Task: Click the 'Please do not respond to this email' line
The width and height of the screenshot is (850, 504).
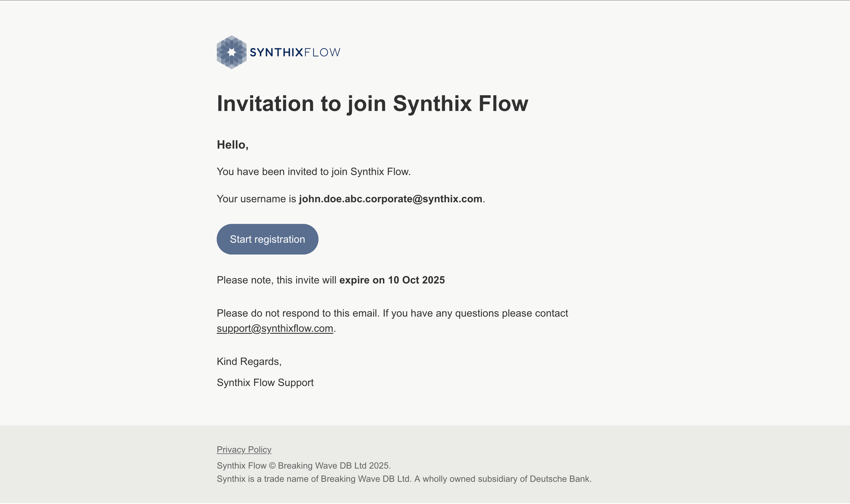Action: click(392, 313)
